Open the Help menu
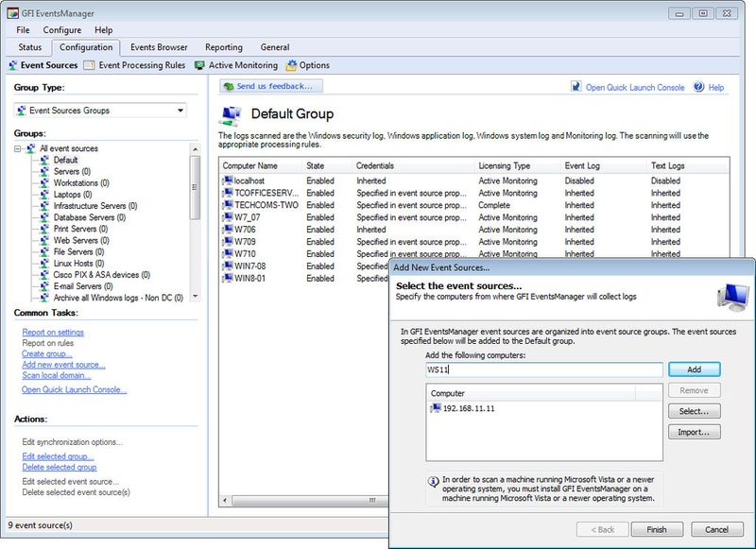Image resolution: width=756 pixels, height=549 pixels. [103, 30]
